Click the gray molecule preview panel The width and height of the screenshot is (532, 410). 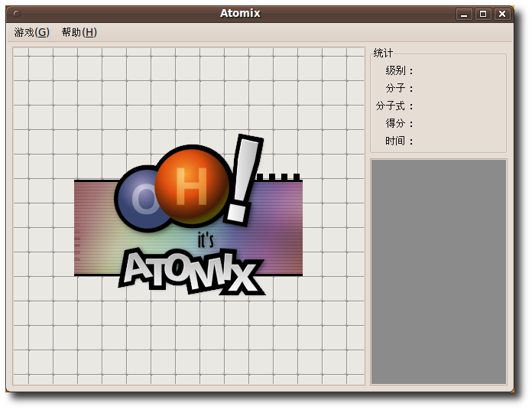(438, 272)
